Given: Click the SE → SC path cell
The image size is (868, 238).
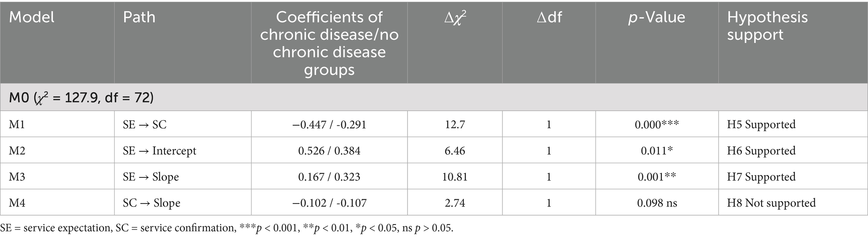Looking at the screenshot, I should (144, 124).
